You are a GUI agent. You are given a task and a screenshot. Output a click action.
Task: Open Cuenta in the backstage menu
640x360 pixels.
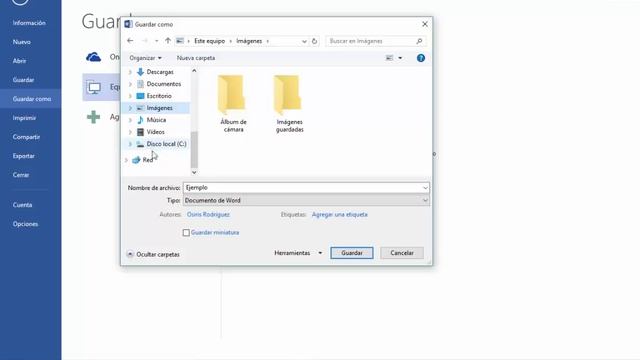point(22,205)
